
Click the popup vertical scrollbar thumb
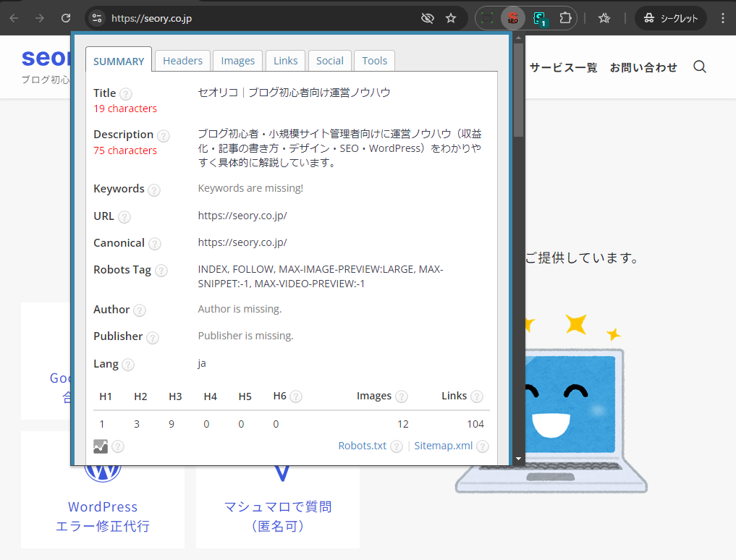pyautogui.click(x=518, y=90)
